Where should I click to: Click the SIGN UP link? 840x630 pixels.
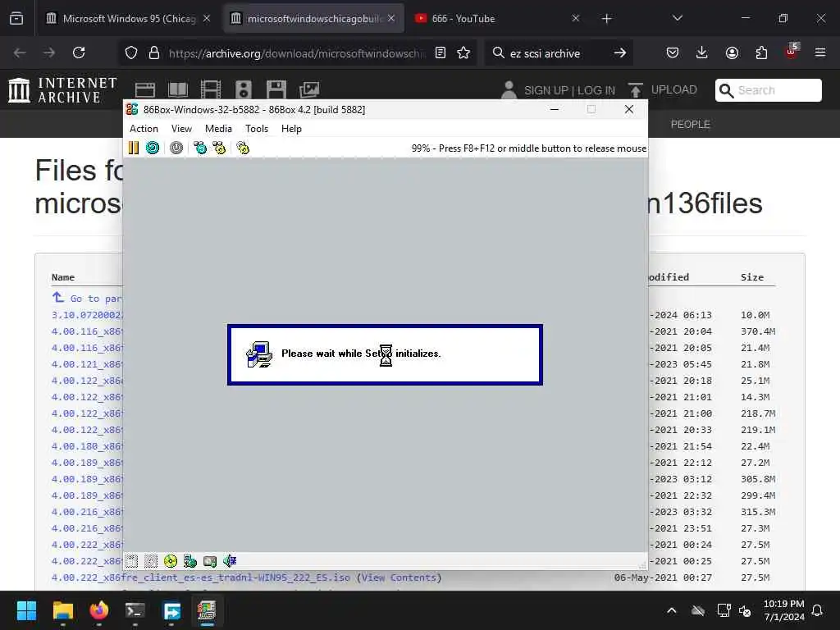pyautogui.click(x=546, y=90)
